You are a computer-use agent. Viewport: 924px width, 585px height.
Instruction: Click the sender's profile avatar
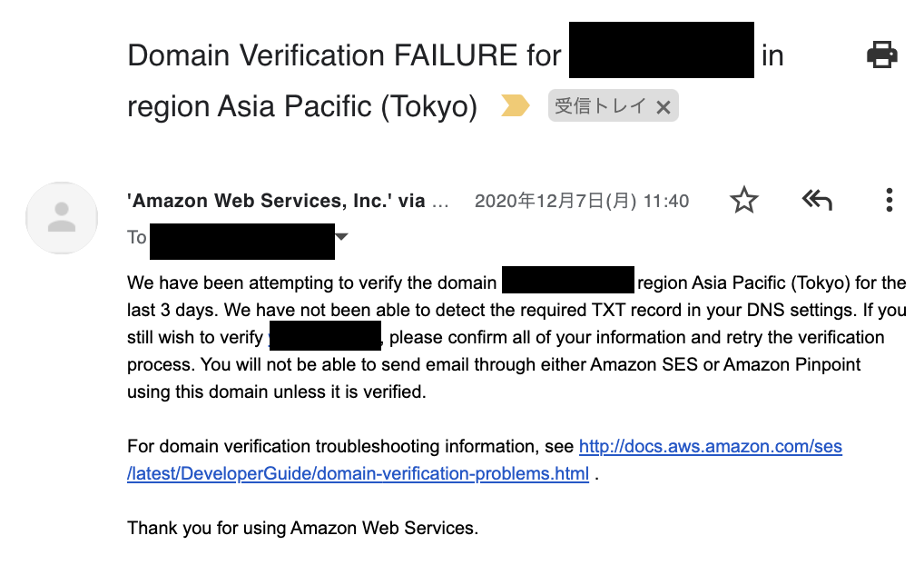(x=62, y=218)
